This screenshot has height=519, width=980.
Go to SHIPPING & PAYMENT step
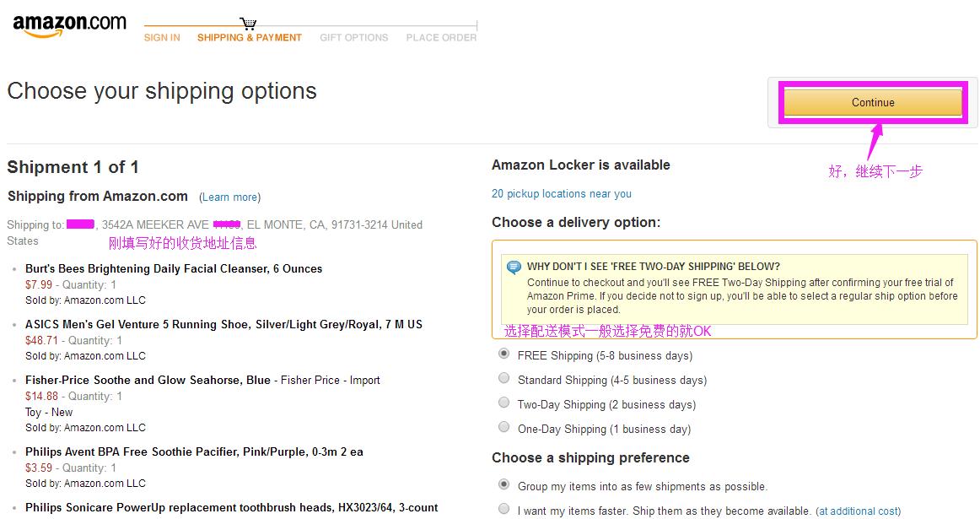coord(250,38)
